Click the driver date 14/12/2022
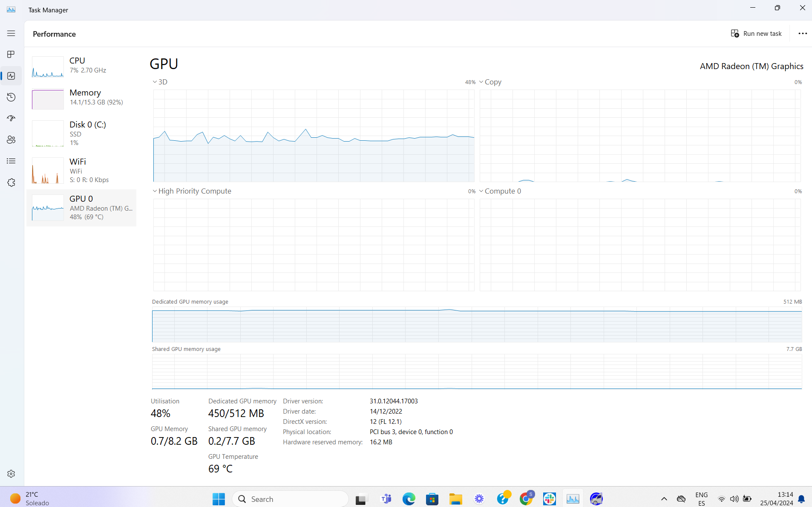Image resolution: width=812 pixels, height=507 pixels. click(386, 411)
